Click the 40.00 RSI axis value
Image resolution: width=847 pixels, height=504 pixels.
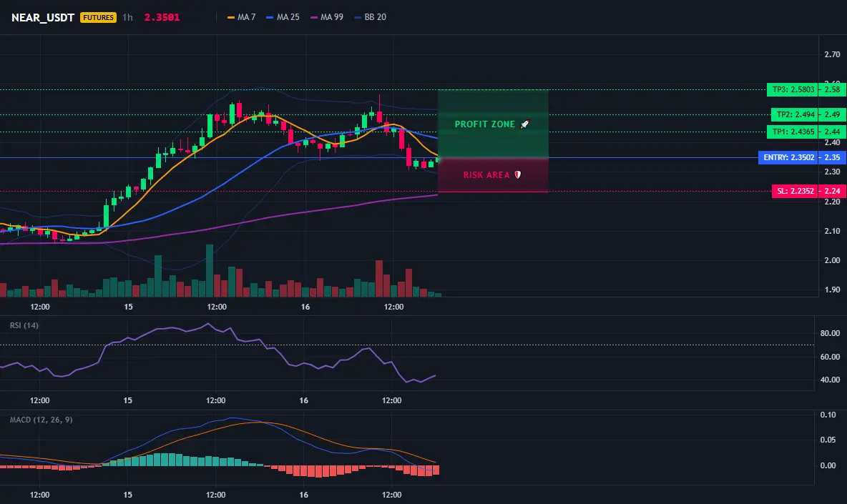point(830,380)
